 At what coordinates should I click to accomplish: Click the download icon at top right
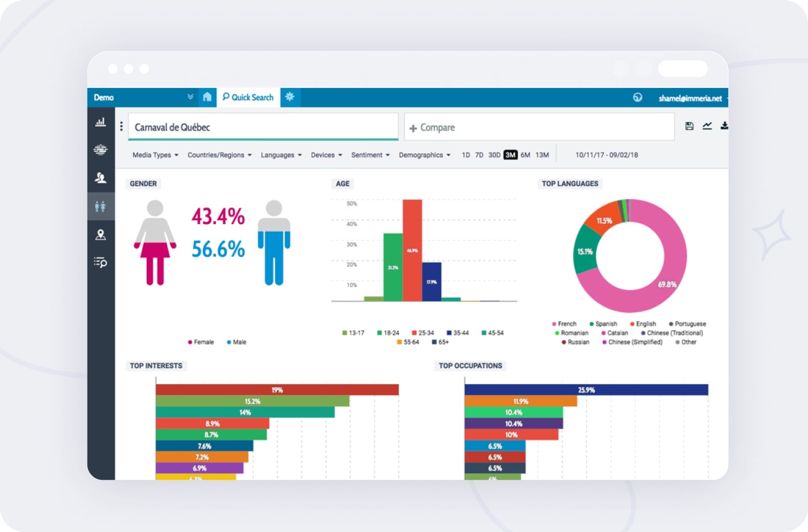724,126
